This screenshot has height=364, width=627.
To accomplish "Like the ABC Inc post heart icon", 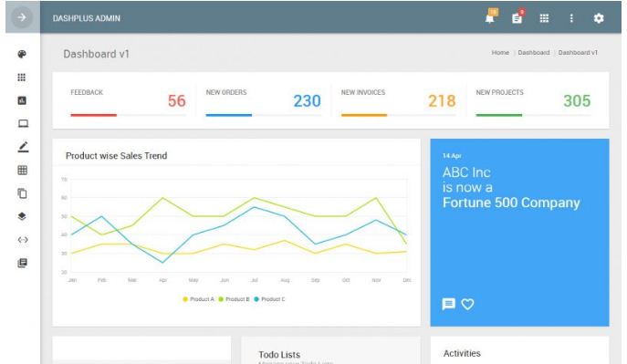I will [467, 304].
